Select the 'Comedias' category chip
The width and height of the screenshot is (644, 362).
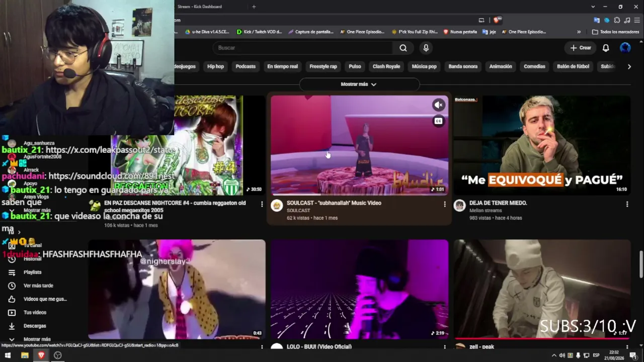tap(534, 66)
